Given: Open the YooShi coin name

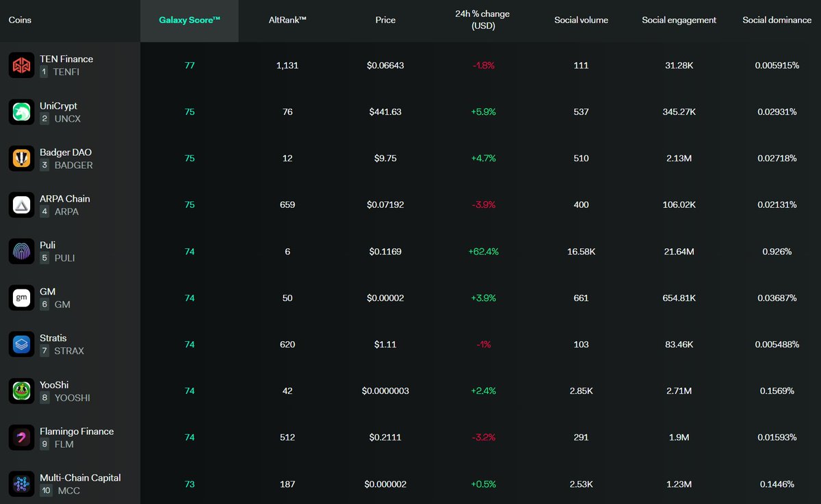Looking at the screenshot, I should click(x=54, y=385).
